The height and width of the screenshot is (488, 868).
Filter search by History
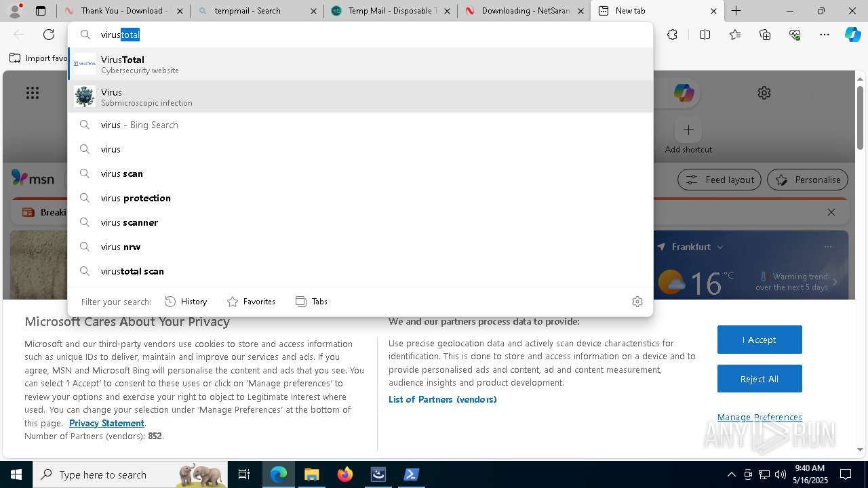coord(186,302)
